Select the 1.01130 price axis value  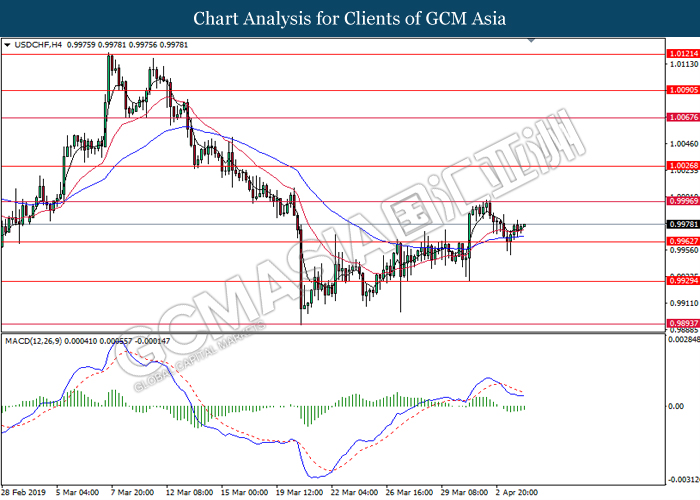click(683, 64)
